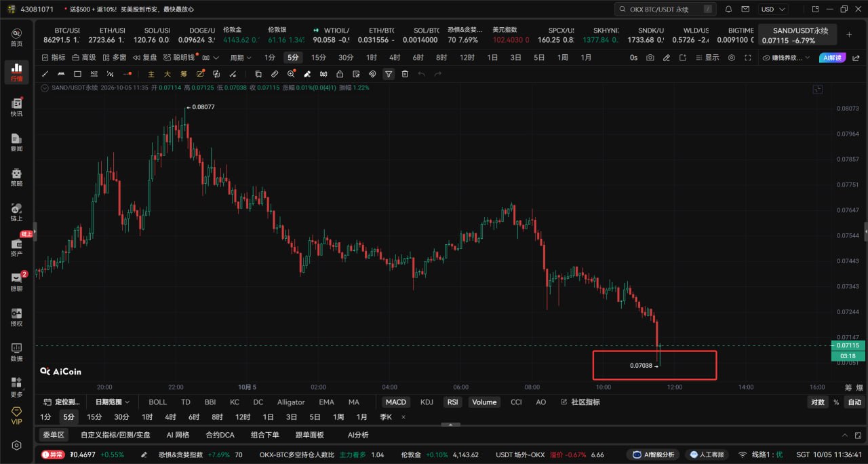
Task: Open the notifications bell
Action: [x=728, y=9]
